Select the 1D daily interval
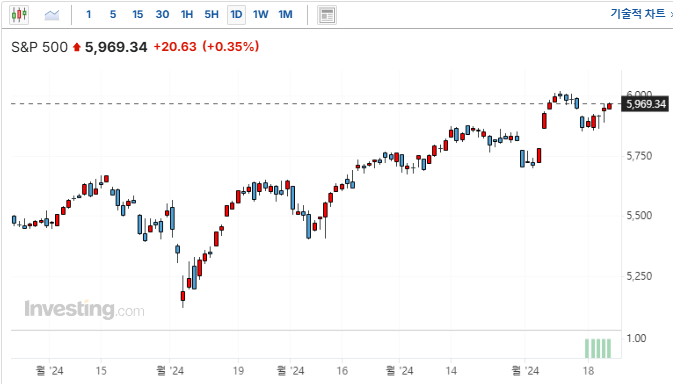Screen dimensions: 673x384 click(x=236, y=15)
